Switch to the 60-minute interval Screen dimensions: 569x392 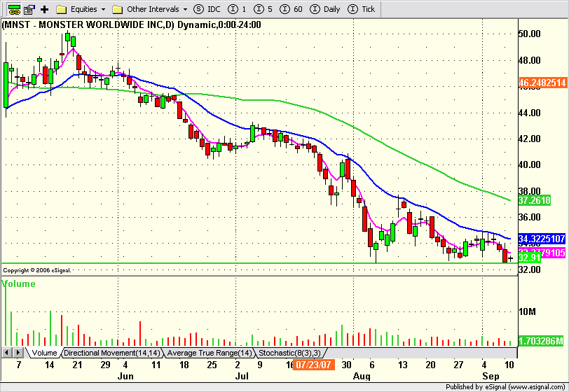tap(291, 9)
